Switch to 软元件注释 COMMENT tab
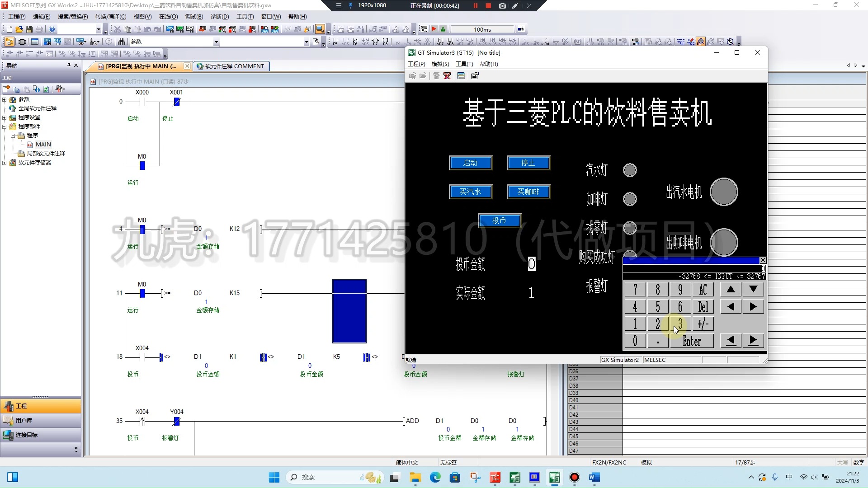Viewport: 868px width, 488px height. 231,66
